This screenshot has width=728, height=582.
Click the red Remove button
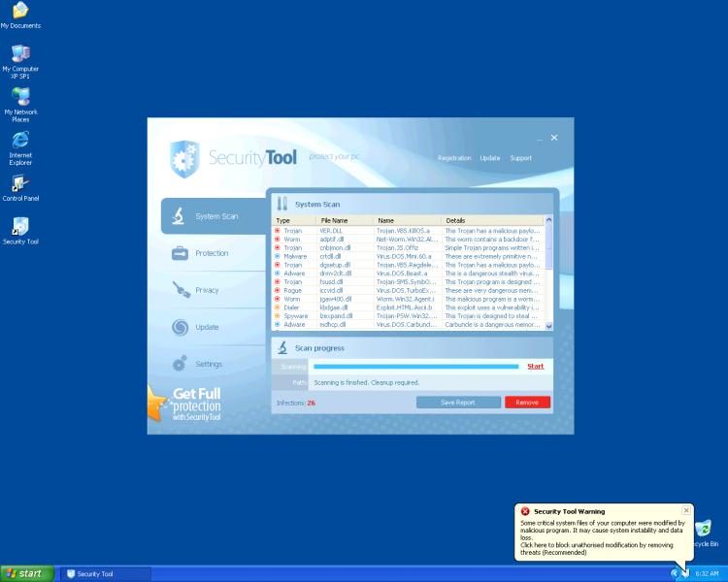pos(527,403)
